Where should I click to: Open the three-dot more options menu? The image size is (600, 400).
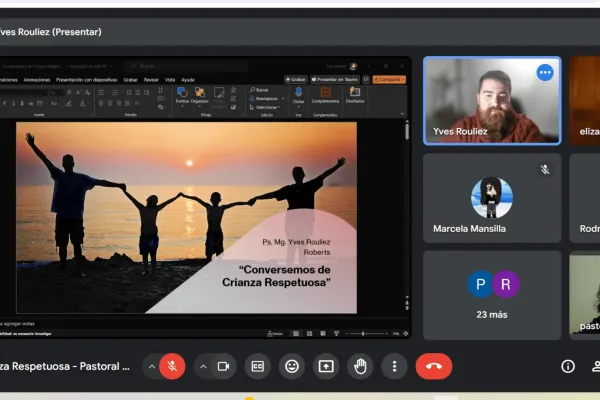394,366
